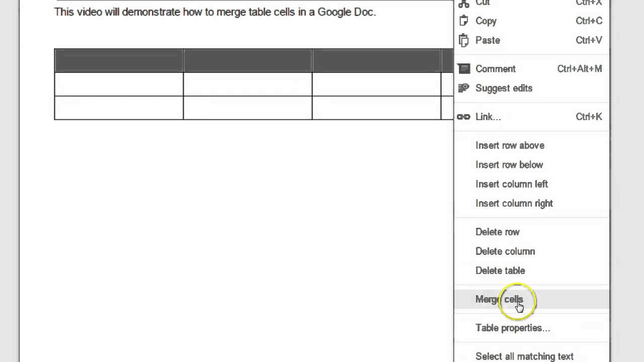Viewport: 644px width, 362px height.
Task: Choose Insert column right
Action: (532, 203)
